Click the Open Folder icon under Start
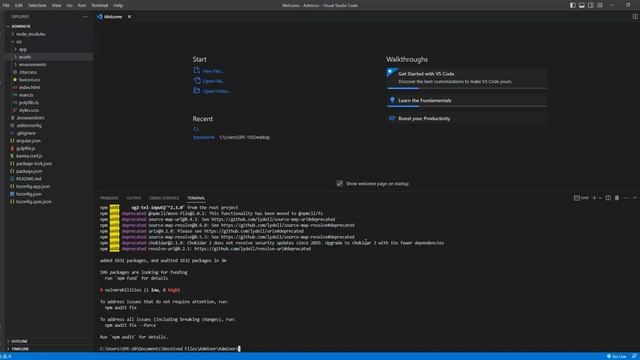Image resolution: width=640 pixels, height=360 pixels. coord(197,91)
